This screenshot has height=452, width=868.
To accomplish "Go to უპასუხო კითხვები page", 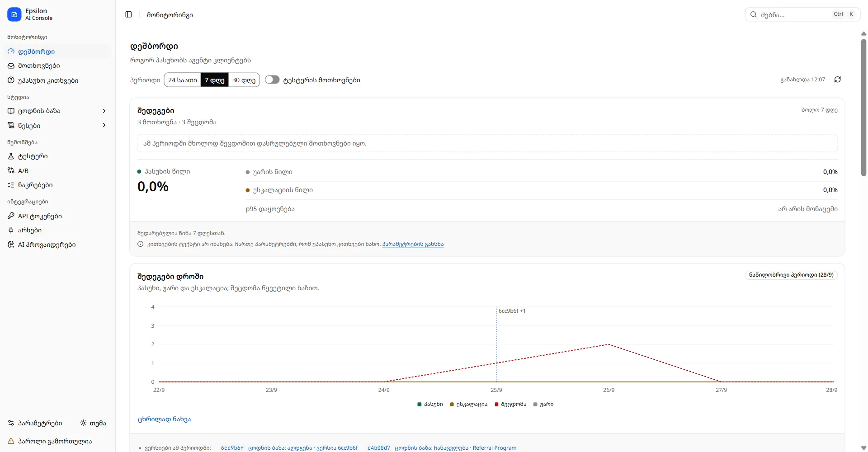I will 57,80.
